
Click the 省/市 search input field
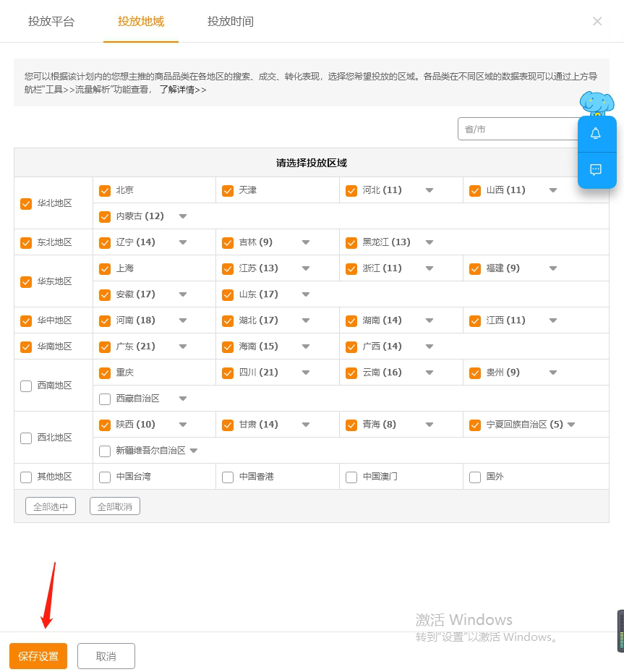click(x=517, y=129)
